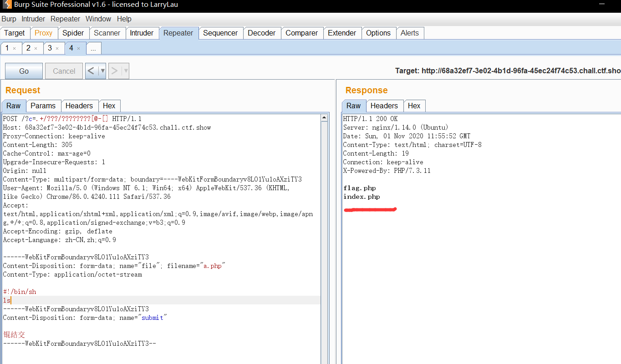Click the X-Powered-By: PHP/7.3.11 header
Viewport: 621px width, 364px height.
(x=387, y=171)
